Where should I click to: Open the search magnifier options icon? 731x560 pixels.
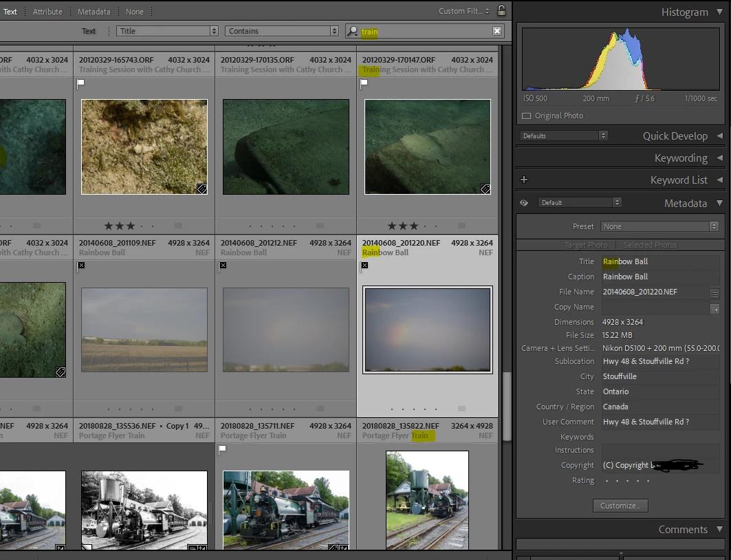[x=353, y=31]
